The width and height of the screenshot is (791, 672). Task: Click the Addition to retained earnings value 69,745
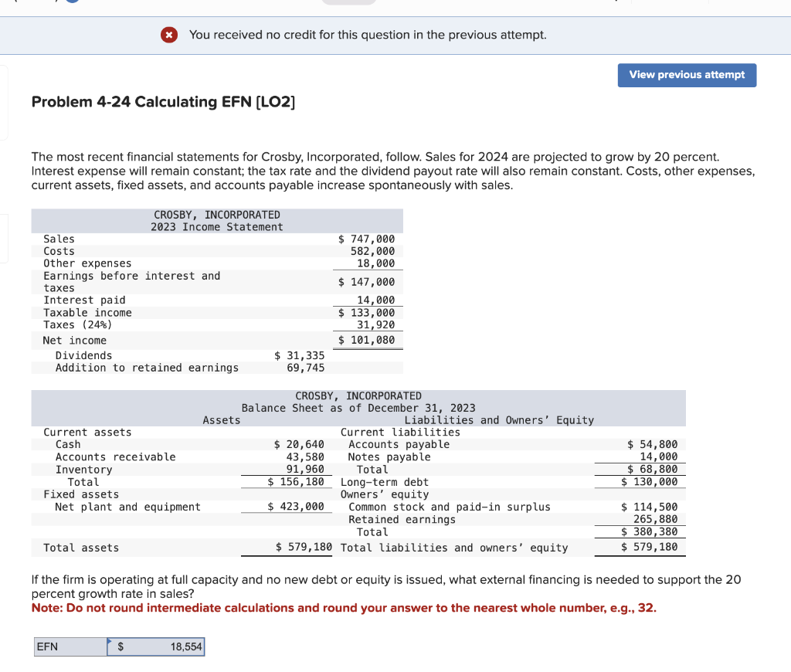click(x=305, y=368)
